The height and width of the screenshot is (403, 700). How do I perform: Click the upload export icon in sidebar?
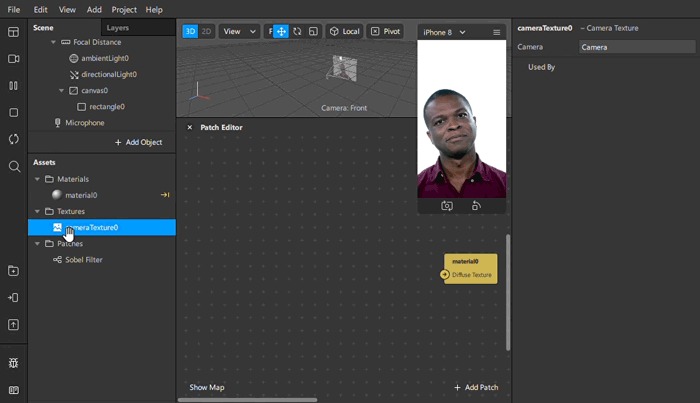[x=13, y=324]
